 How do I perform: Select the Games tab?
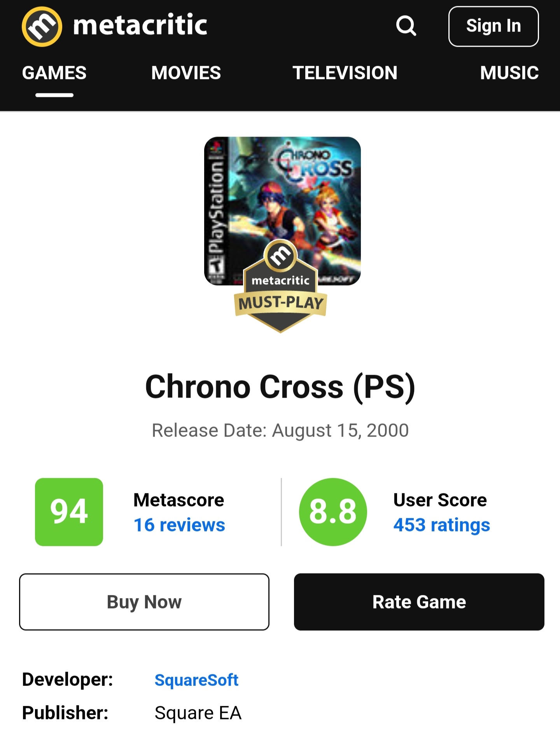coord(54,73)
